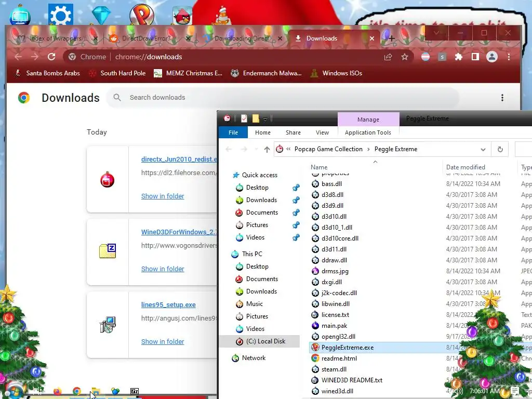Screen dimensions: 532x399
Task: Open Documents under Quick access
Action: [x=262, y=212]
